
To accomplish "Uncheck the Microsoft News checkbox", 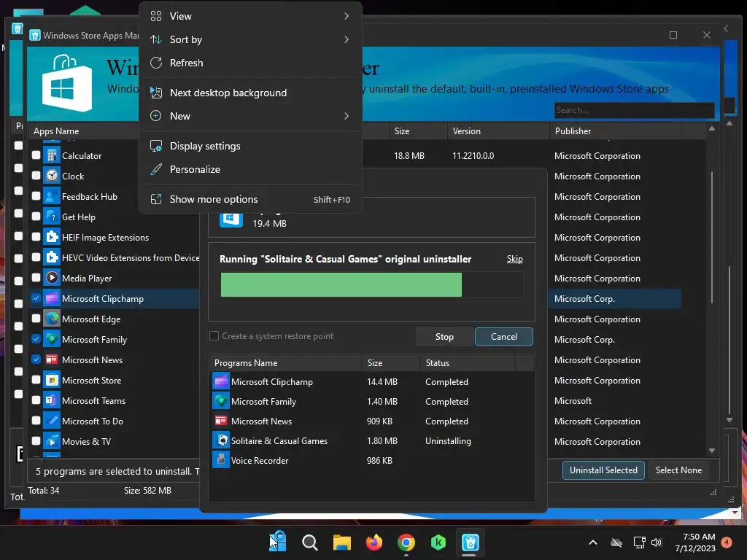I will (x=36, y=359).
